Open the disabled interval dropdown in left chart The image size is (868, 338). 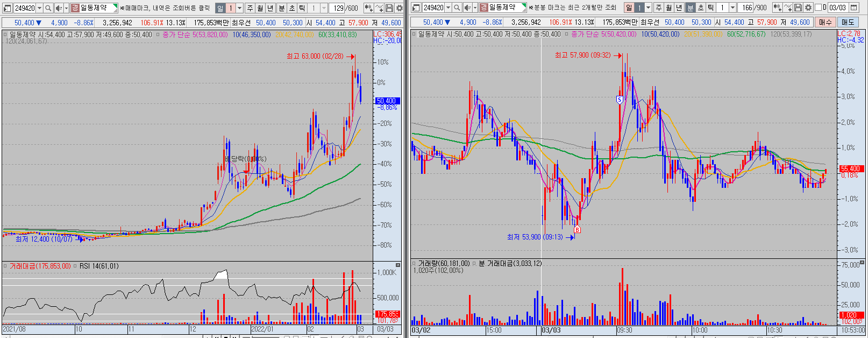tap(324, 8)
